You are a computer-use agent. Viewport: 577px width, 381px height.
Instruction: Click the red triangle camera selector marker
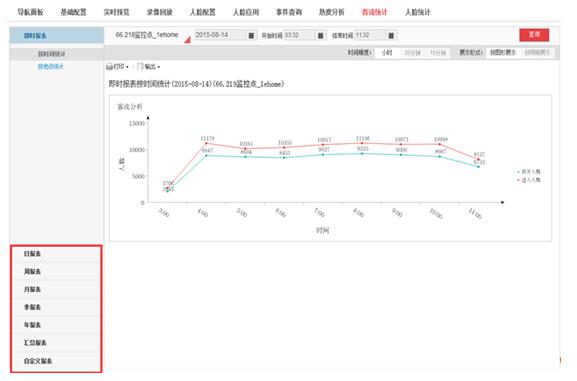[187, 40]
